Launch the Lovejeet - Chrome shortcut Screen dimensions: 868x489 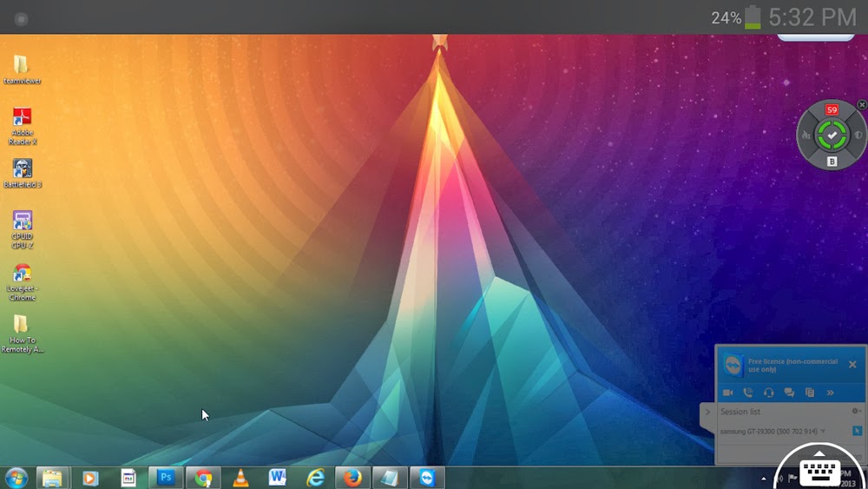tap(23, 282)
